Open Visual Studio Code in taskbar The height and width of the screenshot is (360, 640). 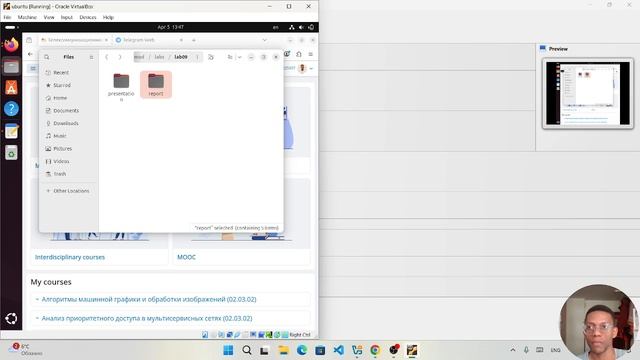click(338, 350)
